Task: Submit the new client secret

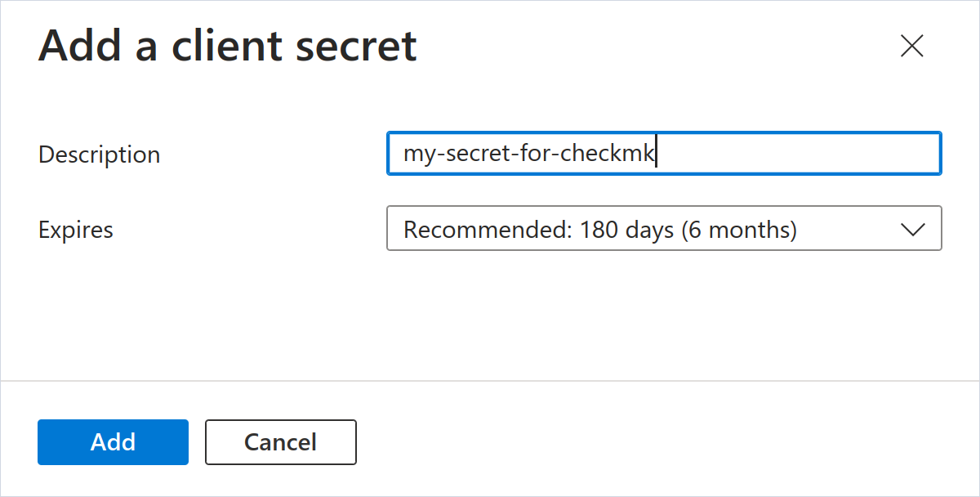Action: (x=113, y=442)
